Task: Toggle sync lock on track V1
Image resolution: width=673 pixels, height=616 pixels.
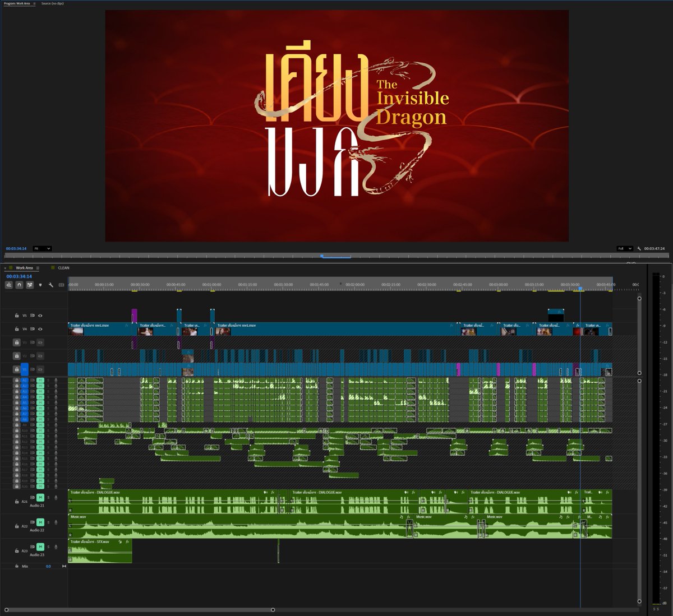Action: point(32,369)
